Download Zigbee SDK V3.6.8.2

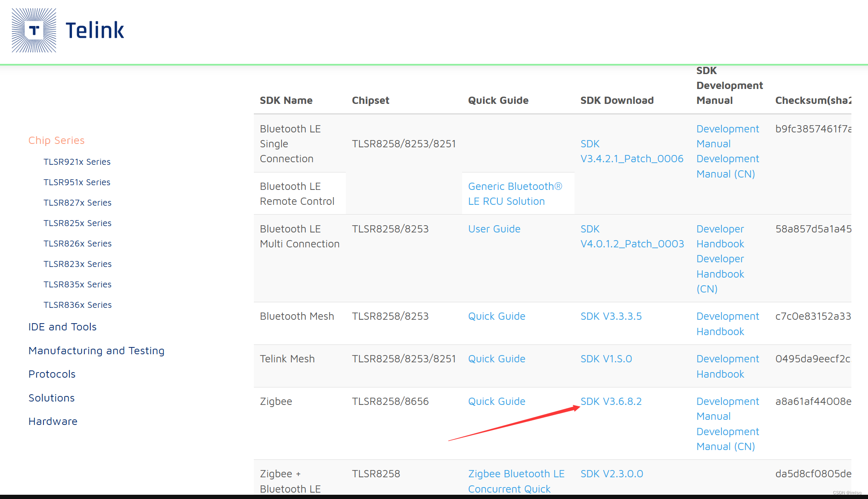pyautogui.click(x=611, y=401)
